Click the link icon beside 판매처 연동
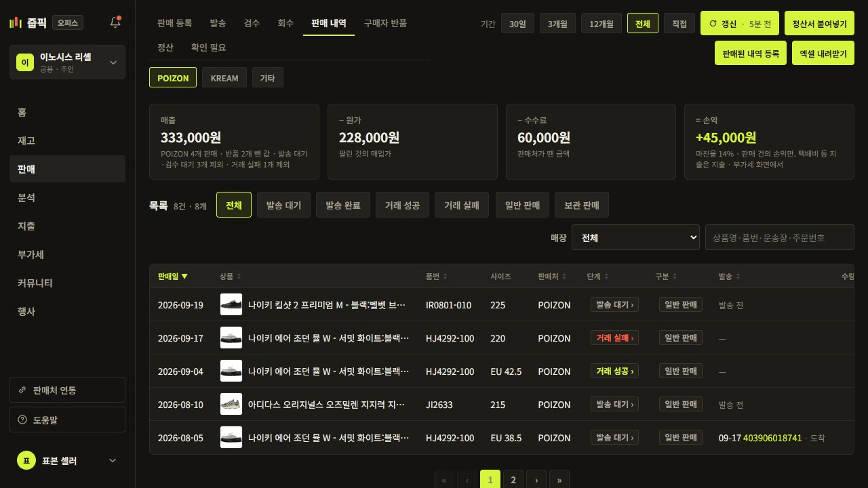 pyautogui.click(x=23, y=390)
